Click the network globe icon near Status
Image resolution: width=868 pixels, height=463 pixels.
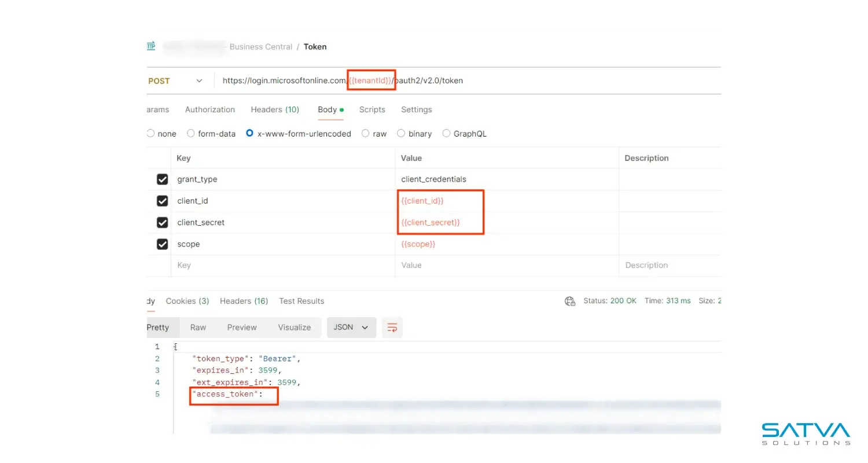pos(570,301)
